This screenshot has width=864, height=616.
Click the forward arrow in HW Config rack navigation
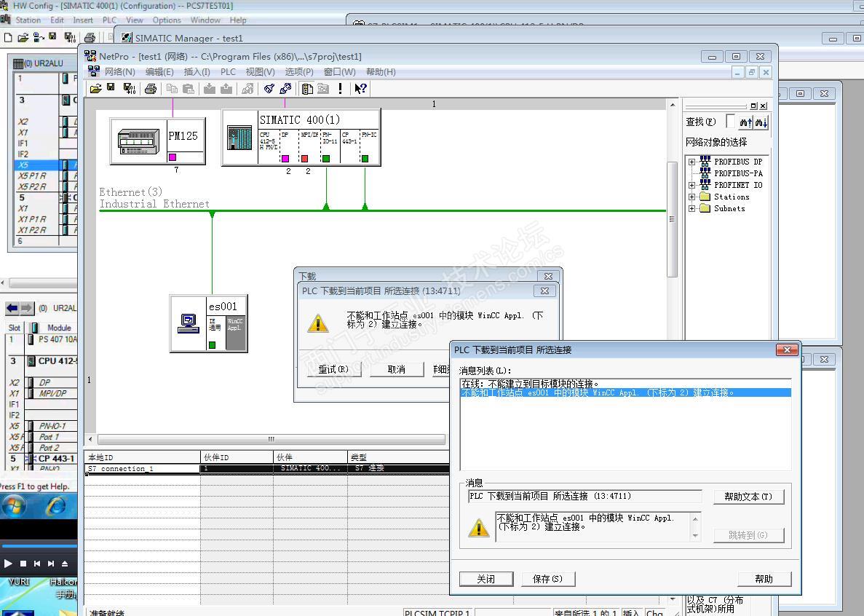27,308
